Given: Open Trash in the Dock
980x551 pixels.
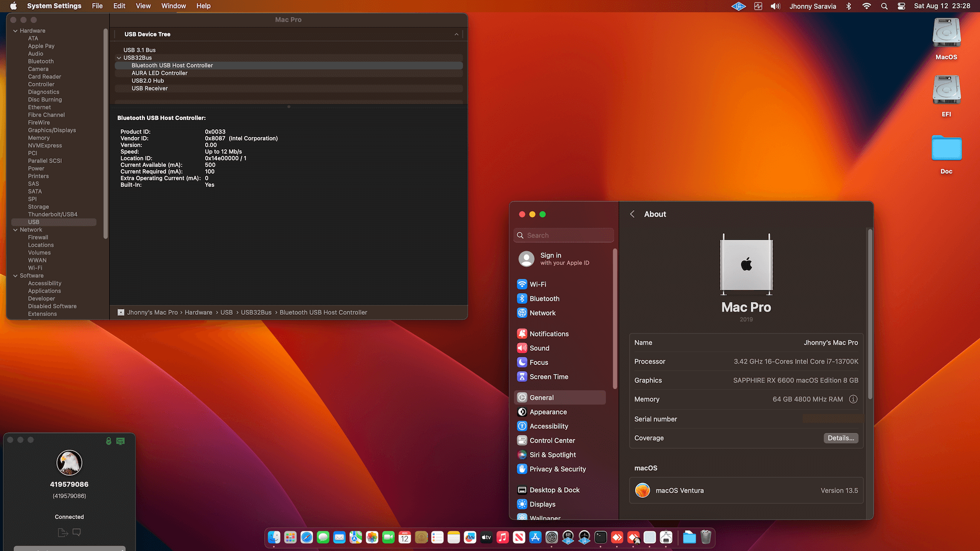Looking at the screenshot, I should pyautogui.click(x=706, y=537).
